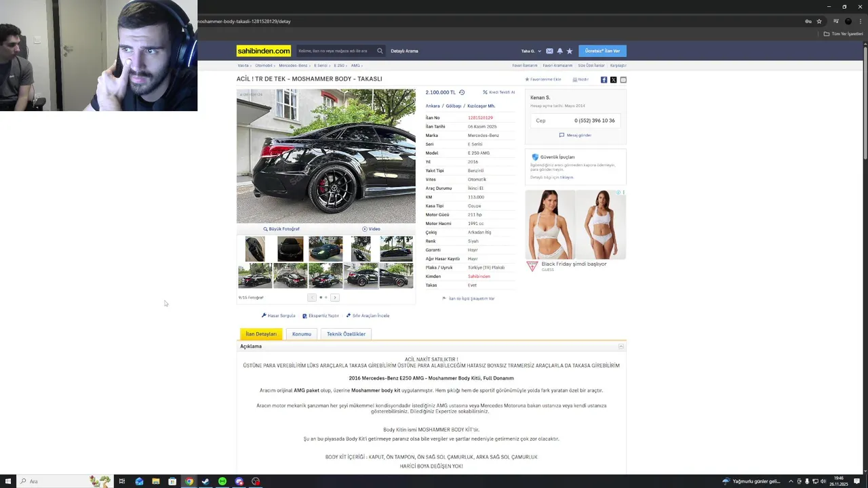Add listing via Favorilerime Ekle star
Screen dimensions: 868x488
(x=542, y=79)
